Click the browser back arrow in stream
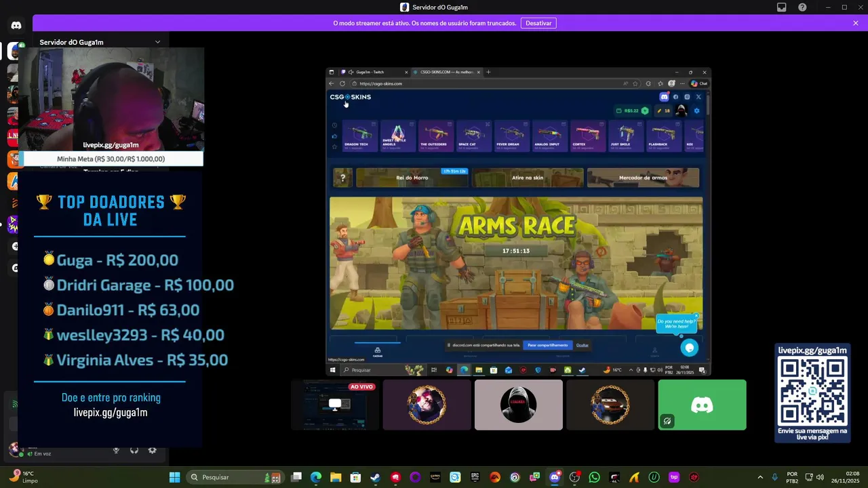Image resolution: width=868 pixels, height=488 pixels. (332, 83)
